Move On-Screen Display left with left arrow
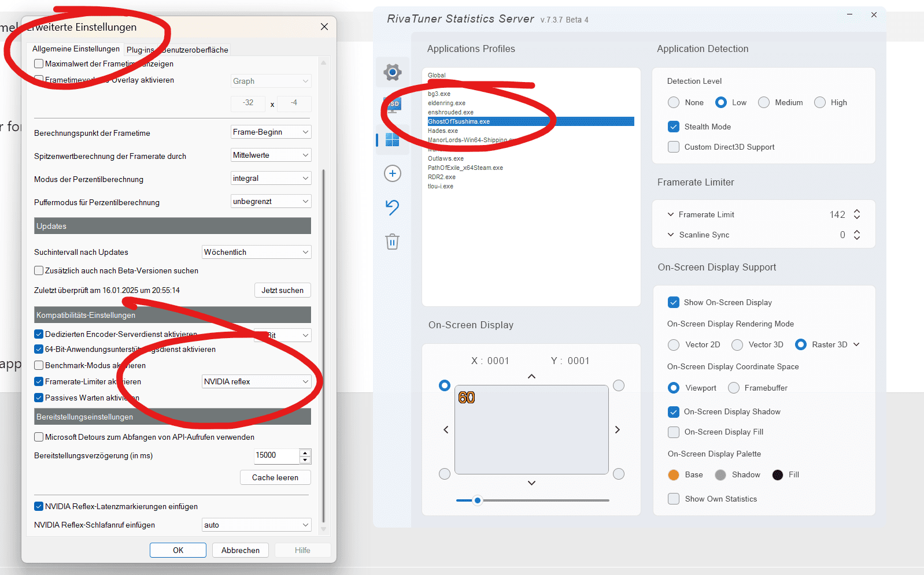 tap(446, 429)
